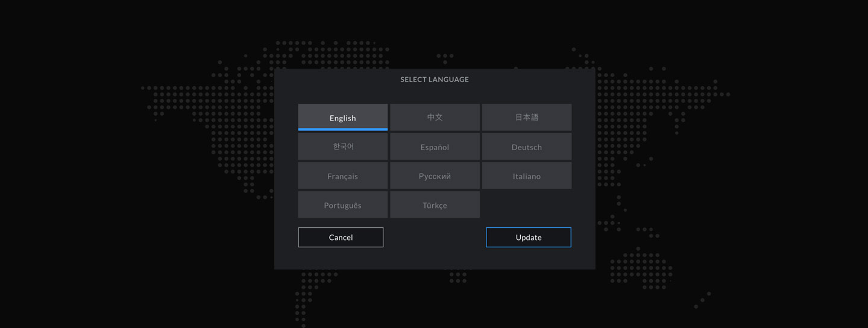Choose the 中文 language option

point(435,117)
